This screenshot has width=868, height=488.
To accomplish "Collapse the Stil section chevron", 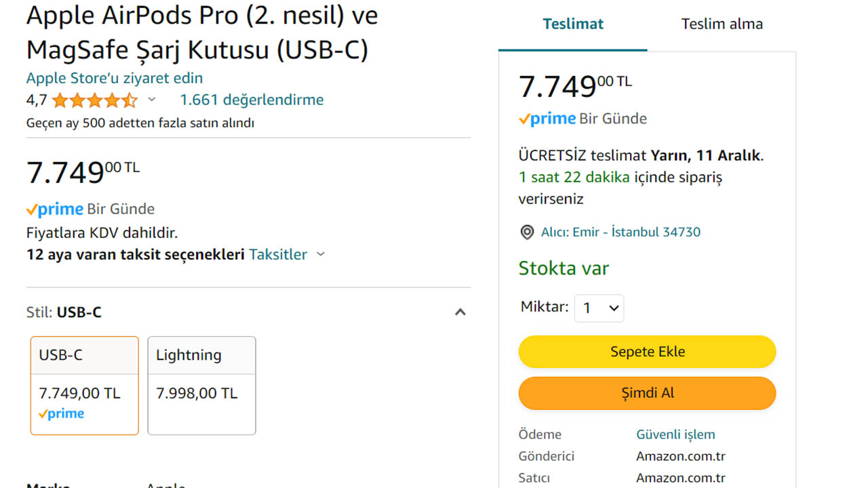I will coord(460,312).
